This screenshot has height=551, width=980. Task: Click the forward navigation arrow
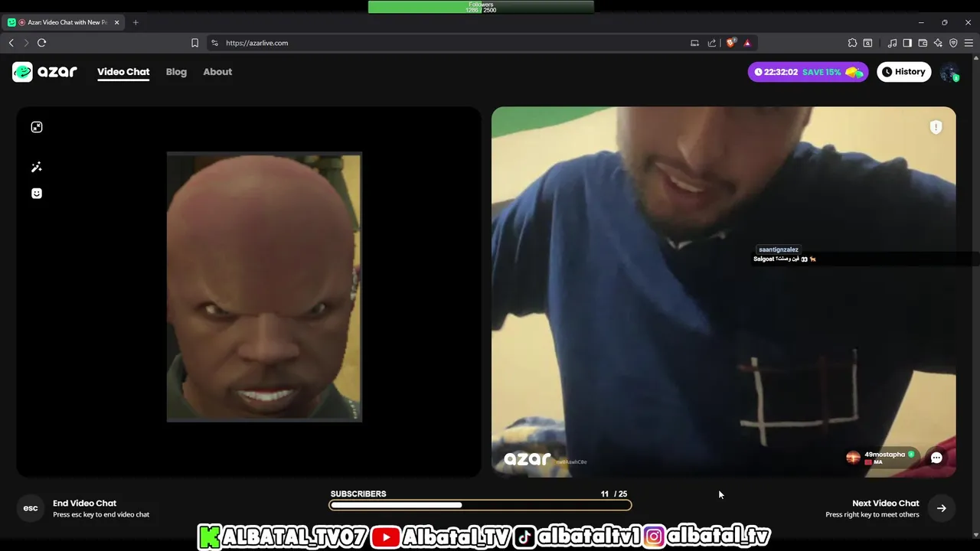pos(26,43)
